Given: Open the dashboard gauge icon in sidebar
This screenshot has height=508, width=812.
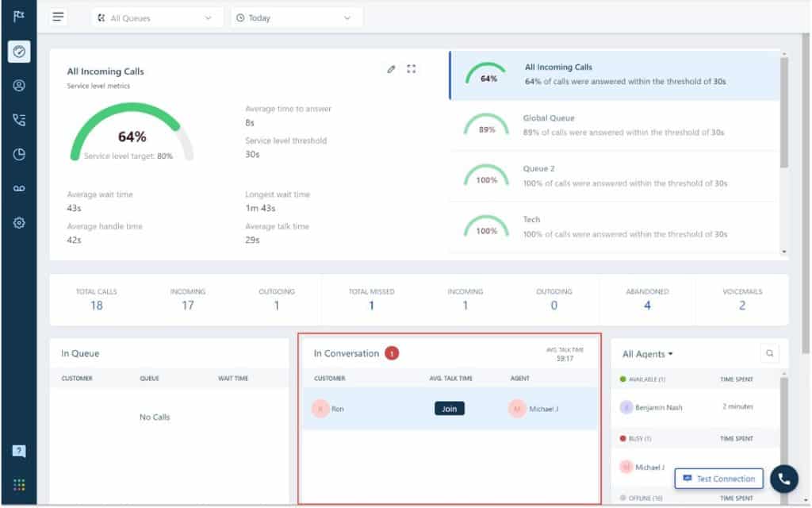Looking at the screenshot, I should pos(19,52).
